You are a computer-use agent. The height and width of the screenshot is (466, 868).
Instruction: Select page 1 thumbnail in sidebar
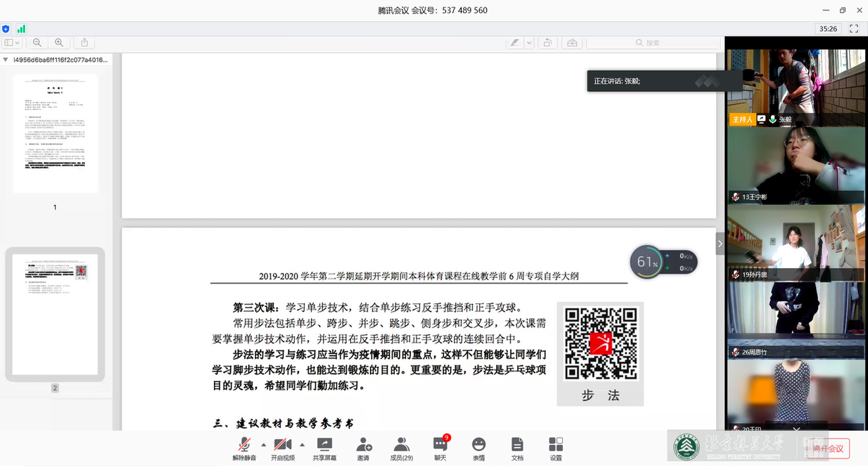coord(55,133)
